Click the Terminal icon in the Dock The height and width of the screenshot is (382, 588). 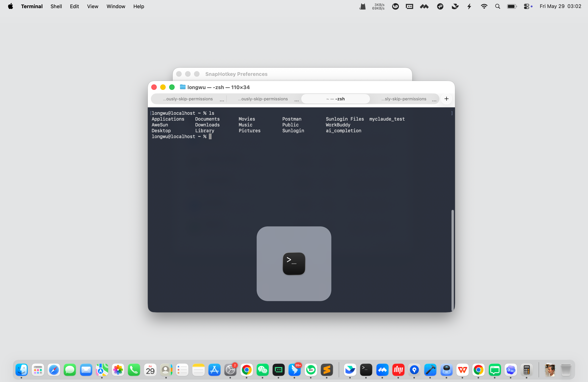(366, 370)
